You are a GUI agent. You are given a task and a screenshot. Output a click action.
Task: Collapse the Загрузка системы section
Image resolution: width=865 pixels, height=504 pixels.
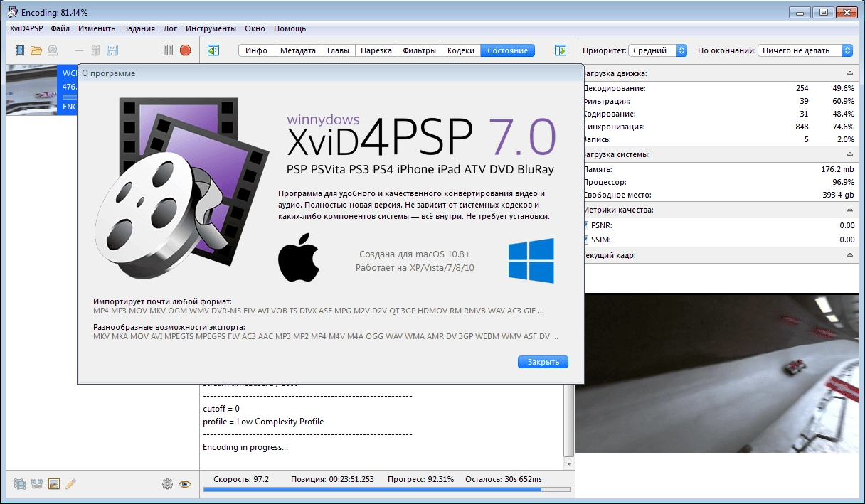[849, 154]
